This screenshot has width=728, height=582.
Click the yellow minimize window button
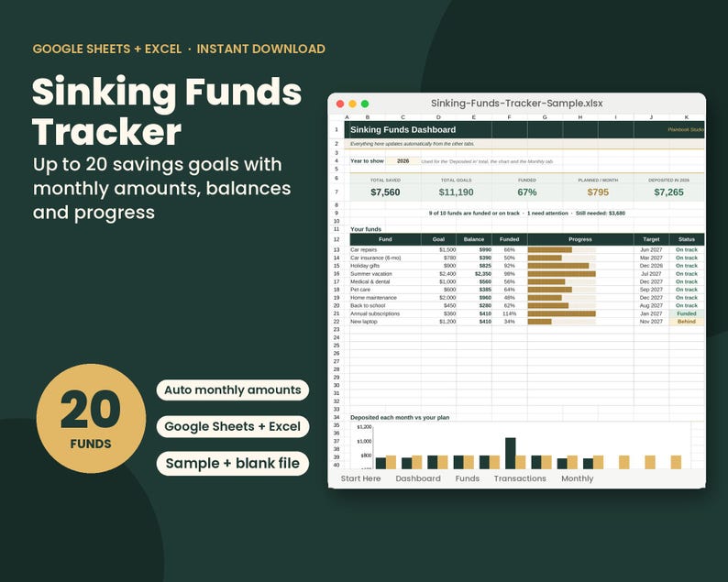[352, 104]
